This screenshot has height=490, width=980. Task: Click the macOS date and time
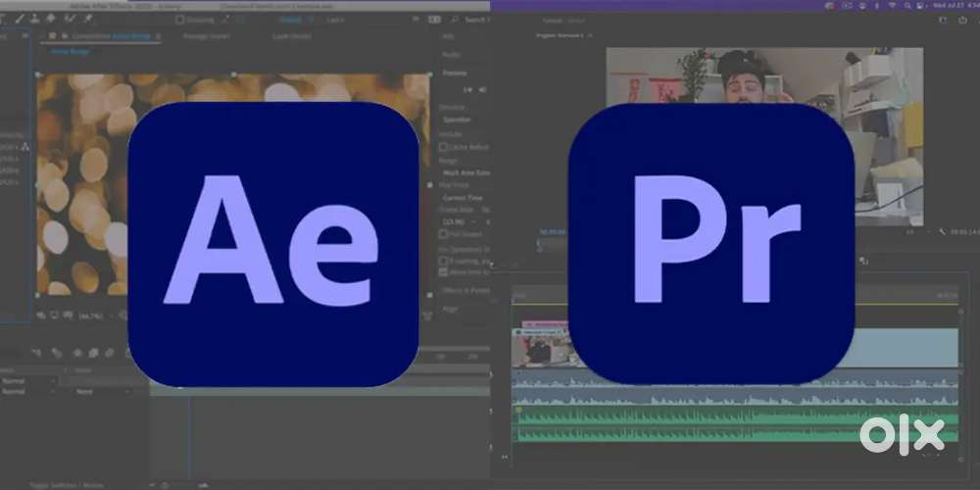[x=956, y=6]
